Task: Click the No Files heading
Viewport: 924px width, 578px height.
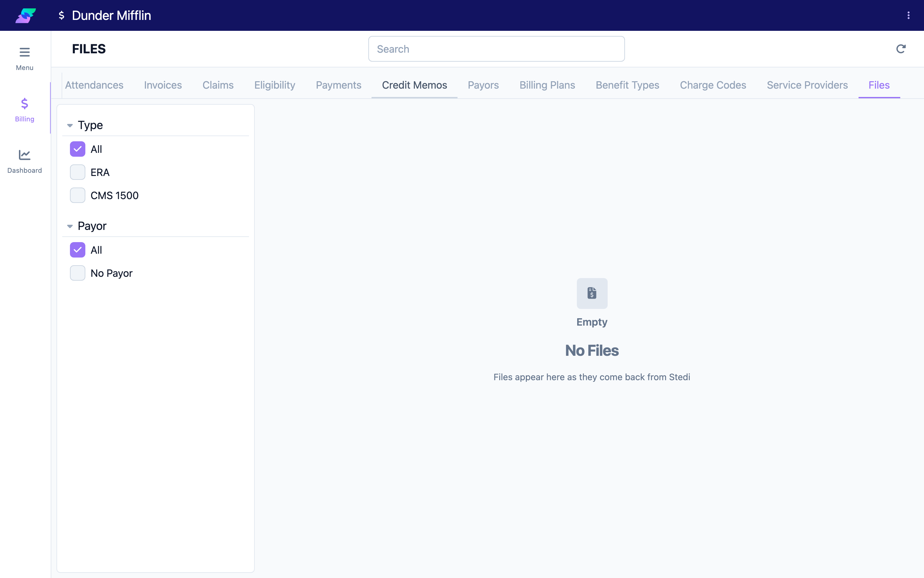Action: (592, 351)
